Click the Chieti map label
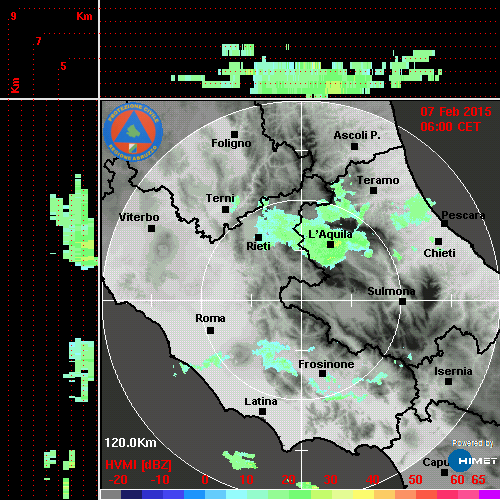This screenshot has width=500, height=500. (x=439, y=253)
